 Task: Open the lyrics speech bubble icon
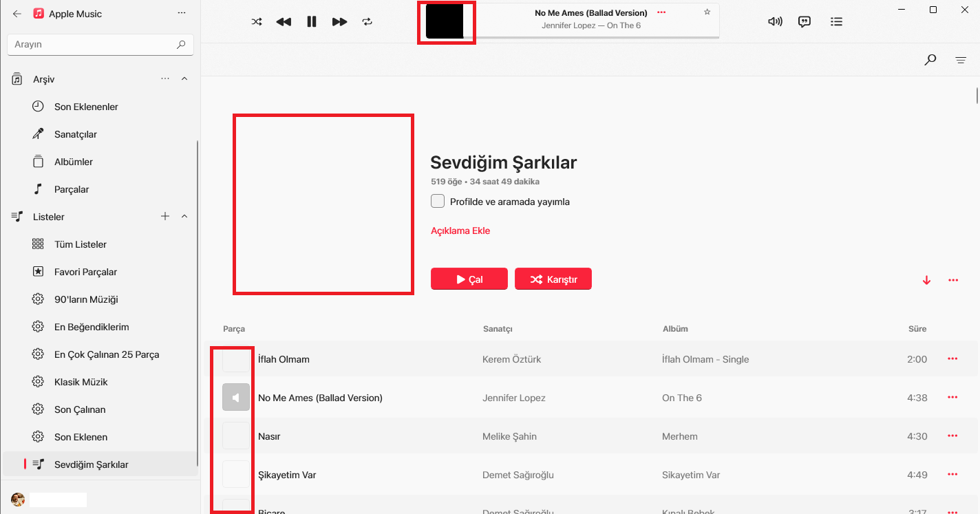point(804,21)
